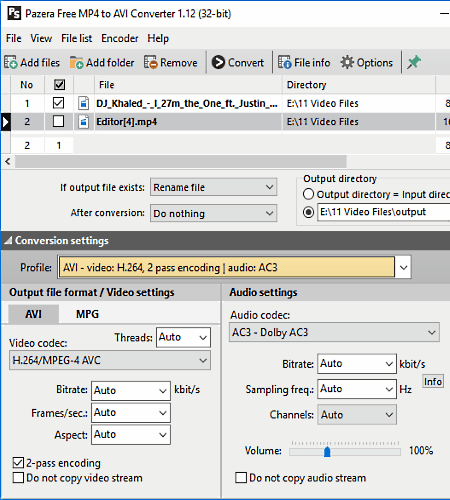
Task: Expand the Profile dropdown arrow
Action: pyautogui.click(x=403, y=267)
